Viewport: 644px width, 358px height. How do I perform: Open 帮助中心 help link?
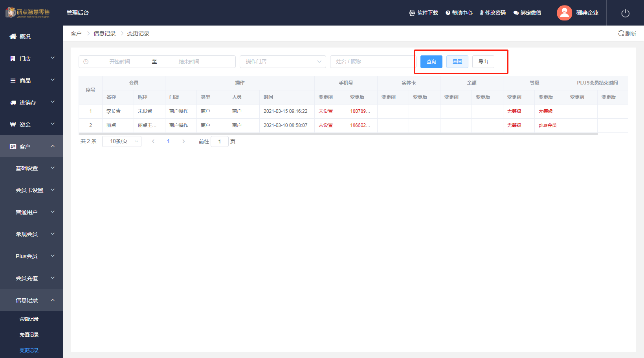[459, 13]
